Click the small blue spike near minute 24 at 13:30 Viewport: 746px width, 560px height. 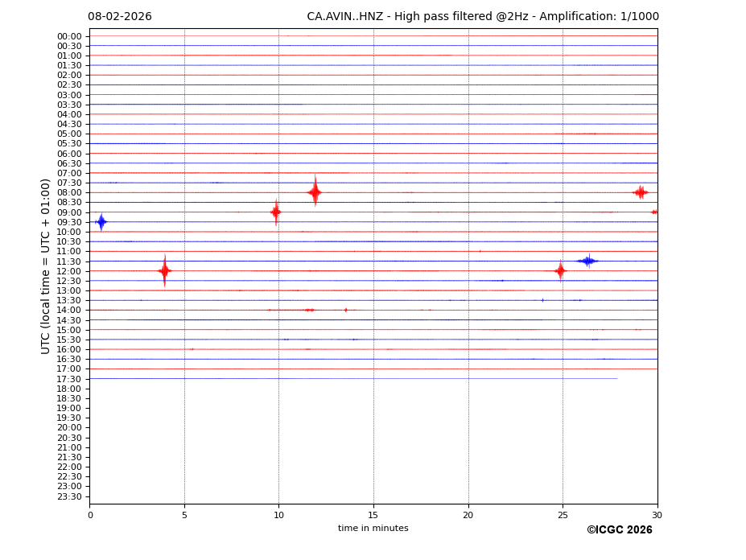(542, 300)
